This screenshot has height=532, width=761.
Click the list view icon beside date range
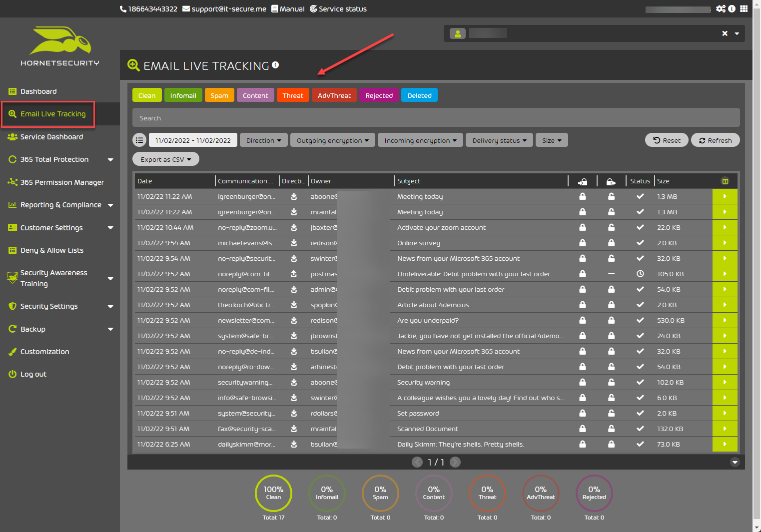[x=139, y=140]
